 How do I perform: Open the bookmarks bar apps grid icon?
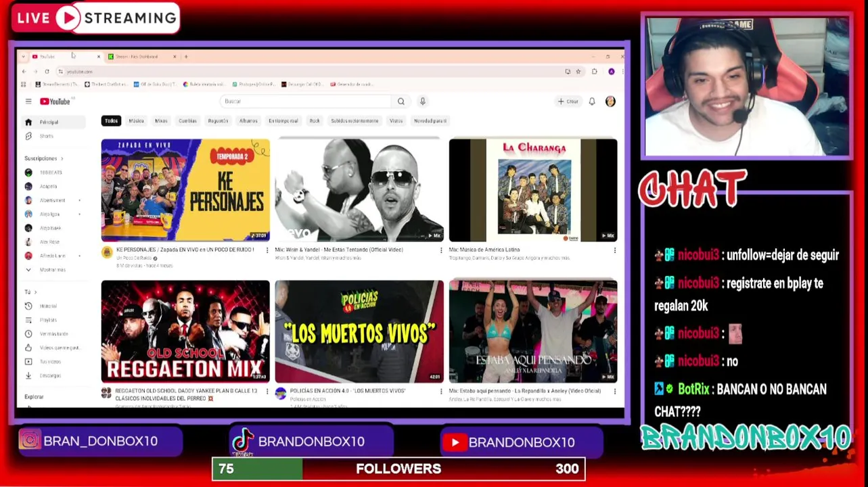click(24, 85)
